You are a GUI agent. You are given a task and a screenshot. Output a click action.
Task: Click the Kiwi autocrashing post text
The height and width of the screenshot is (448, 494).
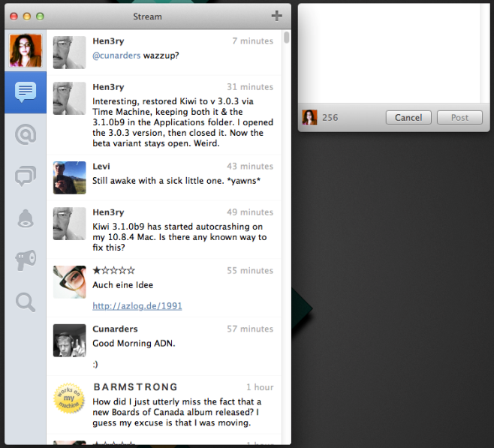179,237
